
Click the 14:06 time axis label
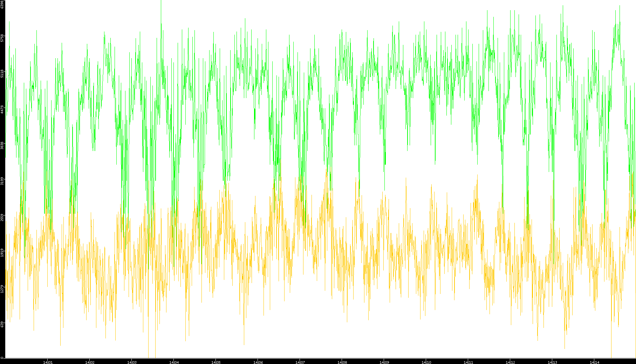[258, 362]
